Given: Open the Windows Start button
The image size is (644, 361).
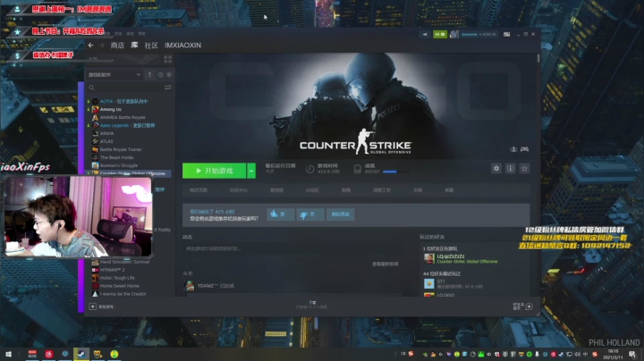Looking at the screenshot, I should click(8, 354).
